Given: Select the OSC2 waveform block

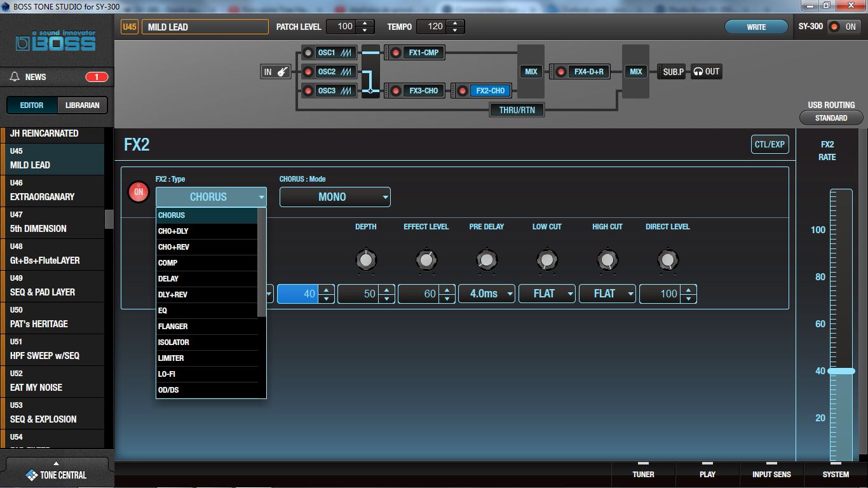Looking at the screenshot, I should tap(335, 72).
